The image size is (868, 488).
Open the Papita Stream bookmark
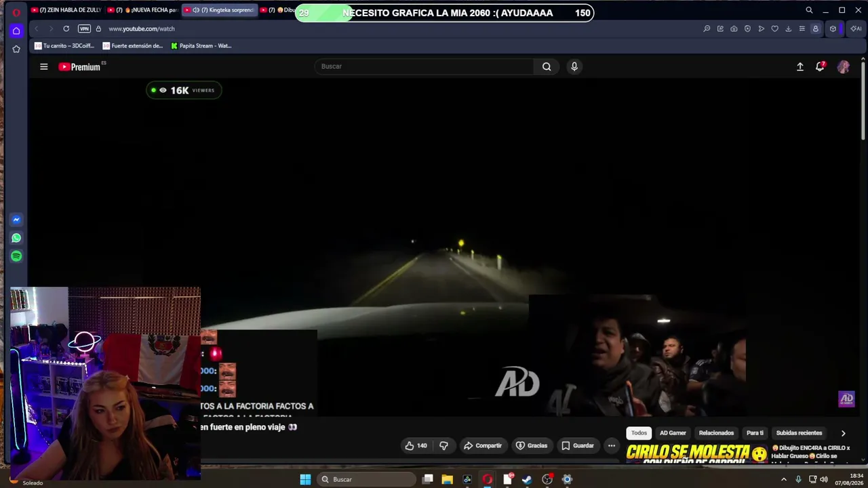(201, 46)
